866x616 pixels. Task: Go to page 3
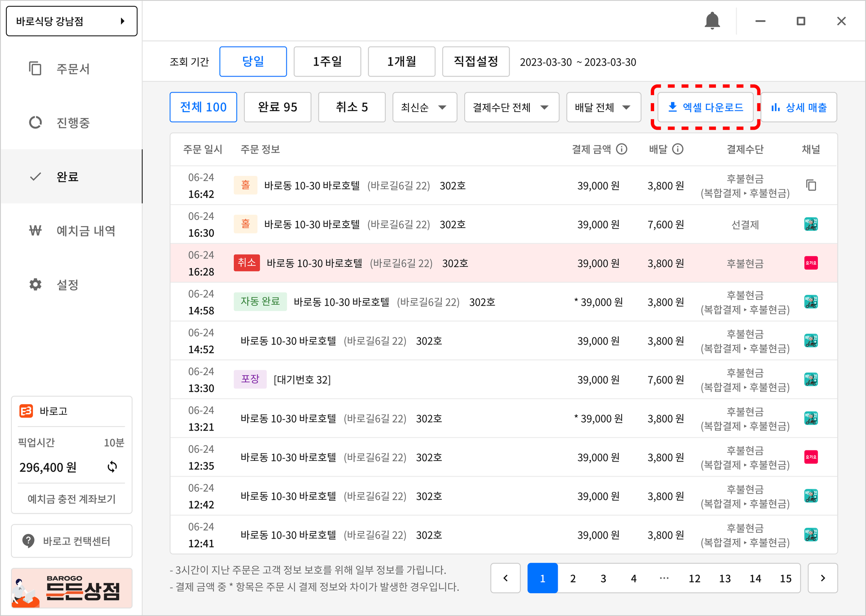click(x=603, y=578)
